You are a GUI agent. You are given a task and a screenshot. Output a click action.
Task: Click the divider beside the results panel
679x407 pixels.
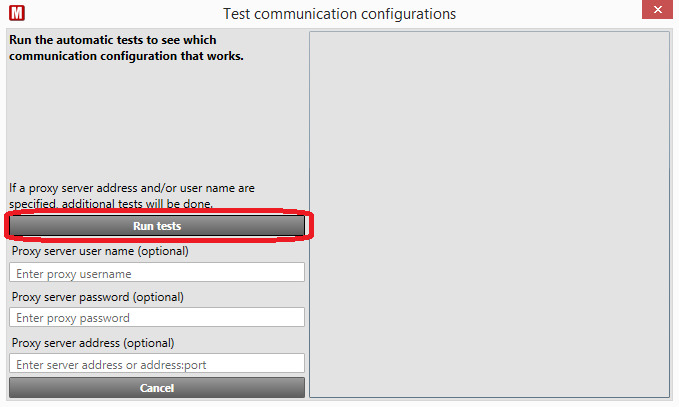tap(307, 214)
